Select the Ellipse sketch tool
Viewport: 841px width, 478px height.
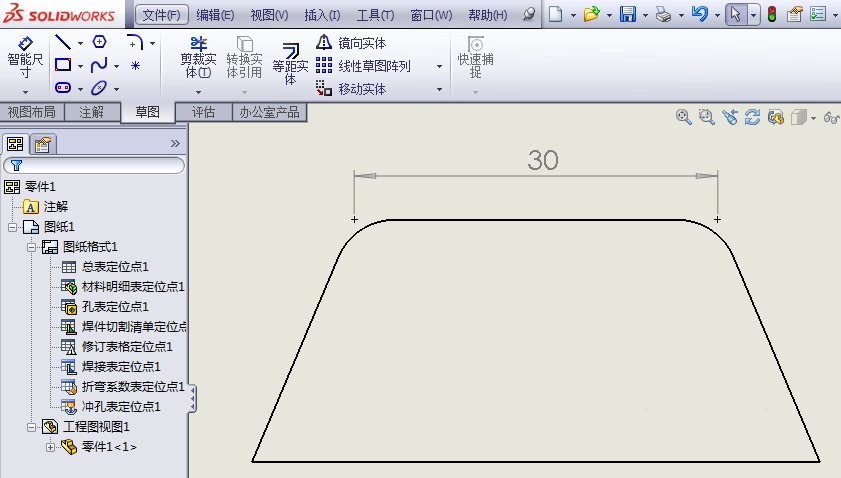(x=99, y=87)
